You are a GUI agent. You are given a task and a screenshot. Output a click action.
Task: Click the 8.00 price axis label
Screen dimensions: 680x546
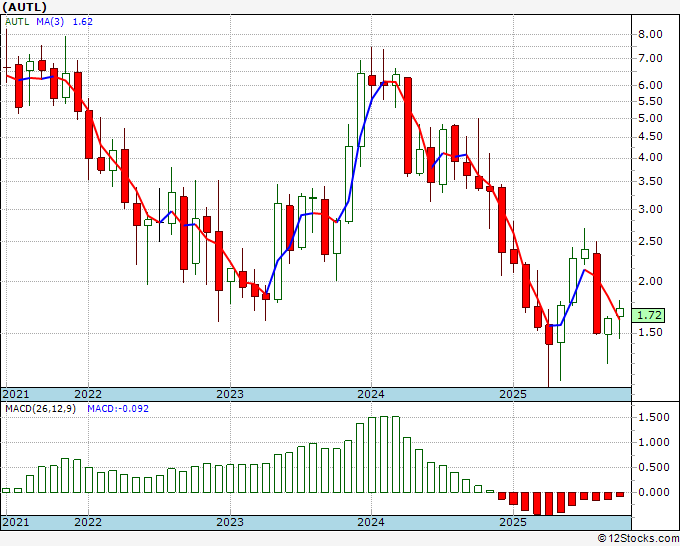tap(650, 34)
